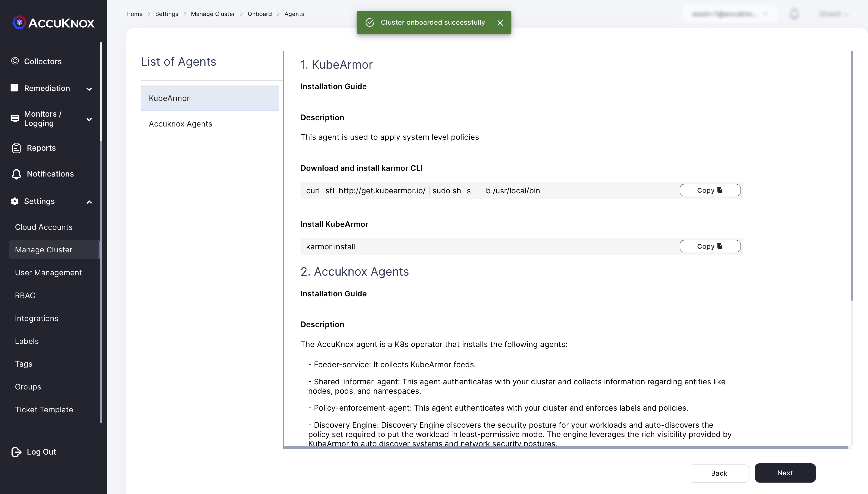The image size is (868, 494).
Task: Open Tags settings page
Action: [24, 364]
